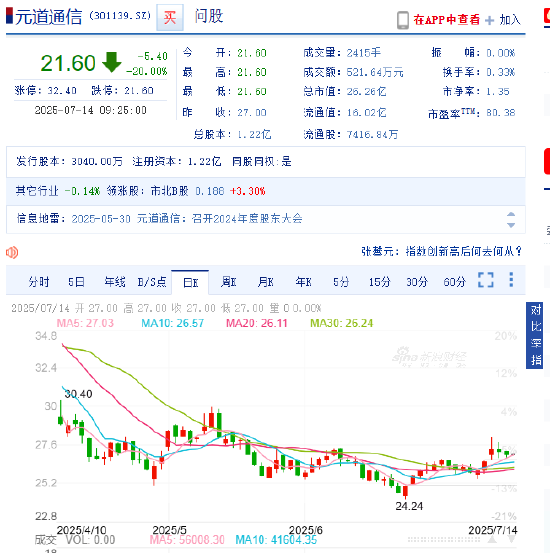
Task: Click the 流通股 7416.84万 value
Action: [x=372, y=134]
